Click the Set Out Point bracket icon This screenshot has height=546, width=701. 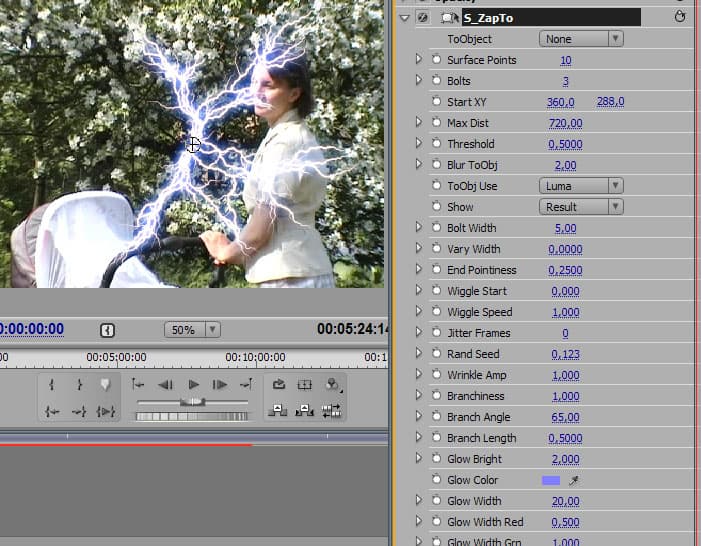79,385
